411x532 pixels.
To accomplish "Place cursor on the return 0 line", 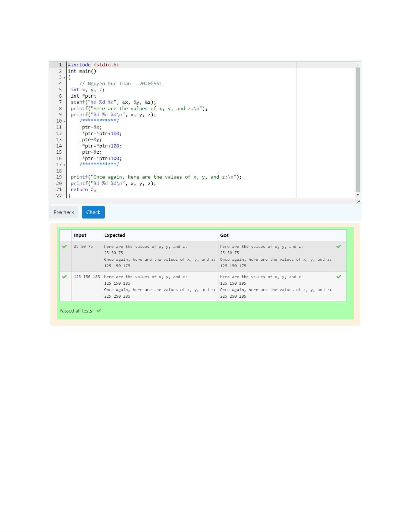I will click(x=83, y=190).
